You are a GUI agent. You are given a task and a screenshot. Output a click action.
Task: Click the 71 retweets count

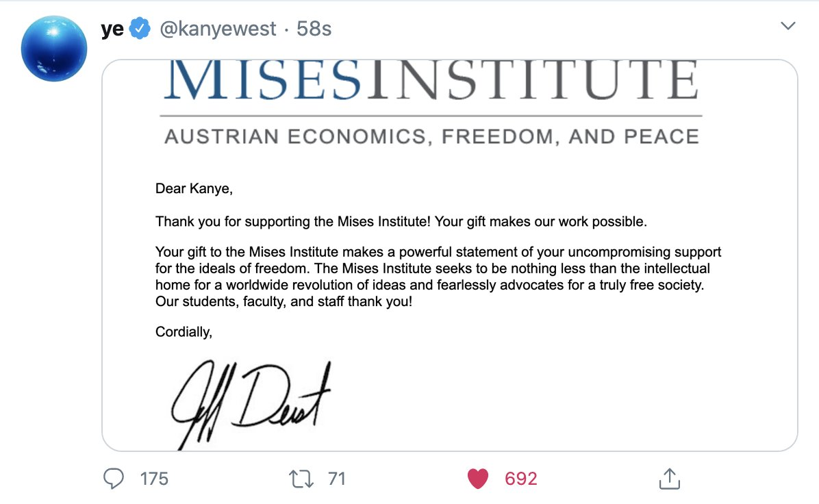[x=336, y=478]
